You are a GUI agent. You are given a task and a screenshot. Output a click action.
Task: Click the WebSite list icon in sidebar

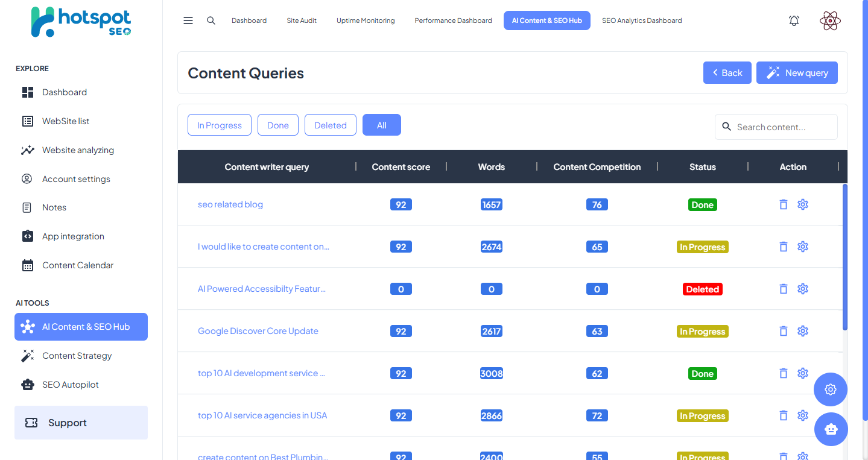click(28, 121)
